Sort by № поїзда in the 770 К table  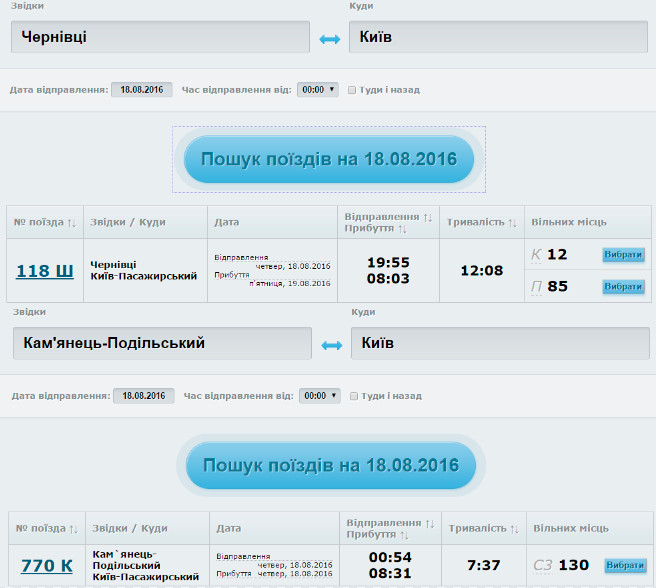tap(73, 528)
